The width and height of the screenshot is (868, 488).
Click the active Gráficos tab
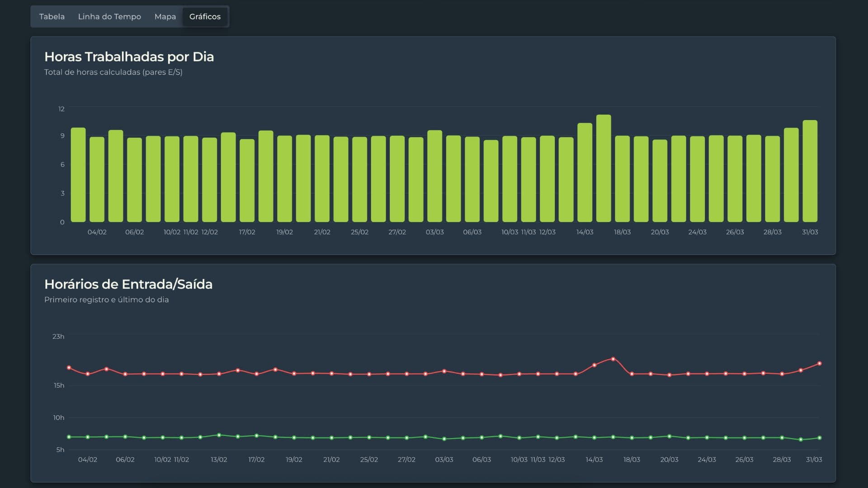click(205, 17)
